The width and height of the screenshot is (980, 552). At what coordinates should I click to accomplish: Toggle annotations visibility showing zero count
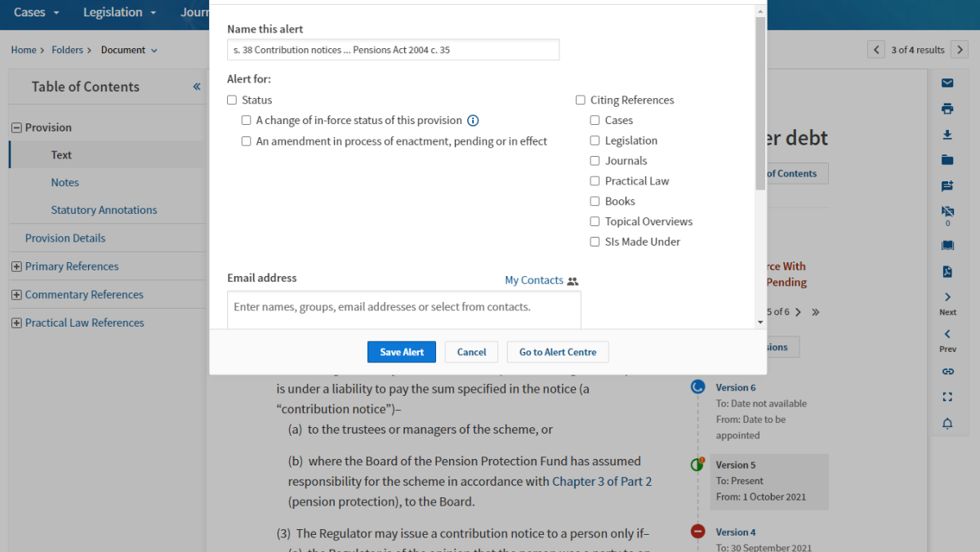tap(947, 213)
